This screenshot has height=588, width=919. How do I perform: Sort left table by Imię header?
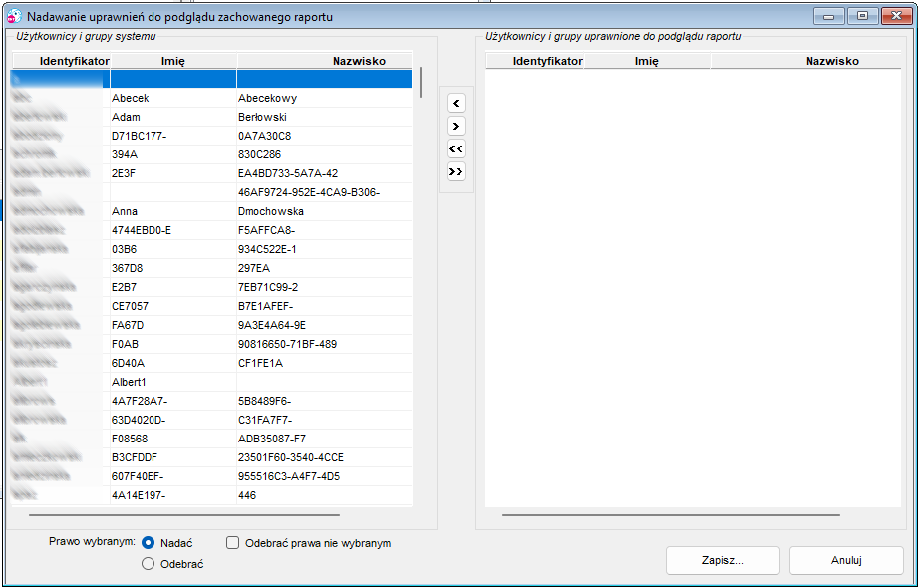tap(173, 61)
